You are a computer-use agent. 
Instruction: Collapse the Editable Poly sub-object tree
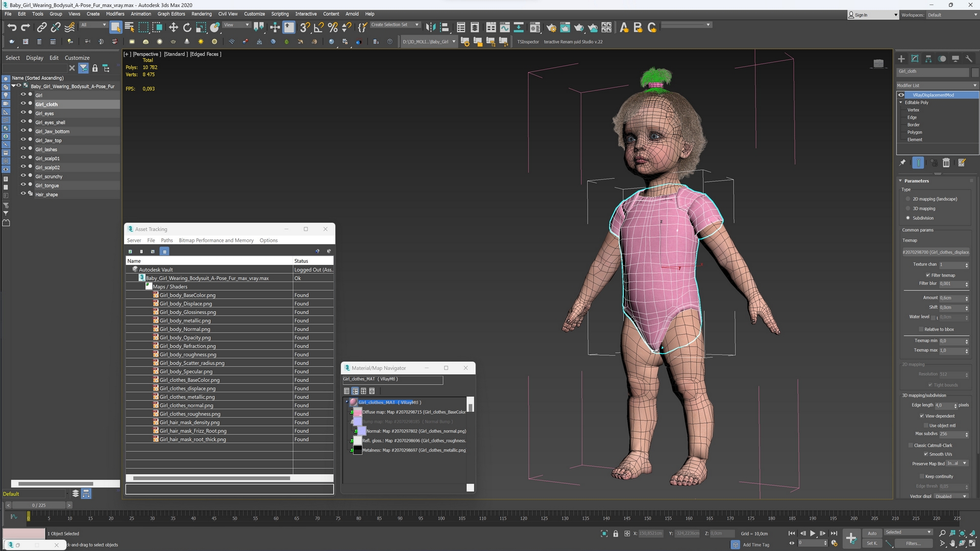pyautogui.click(x=901, y=103)
